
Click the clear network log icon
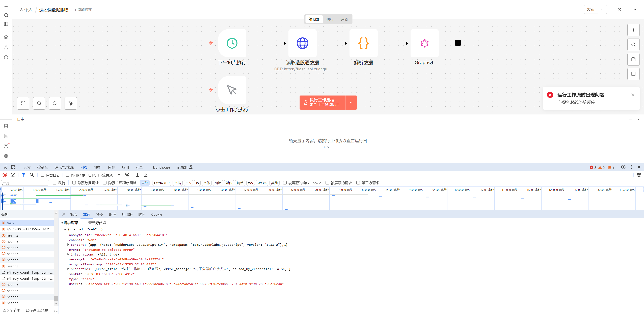tap(13, 175)
